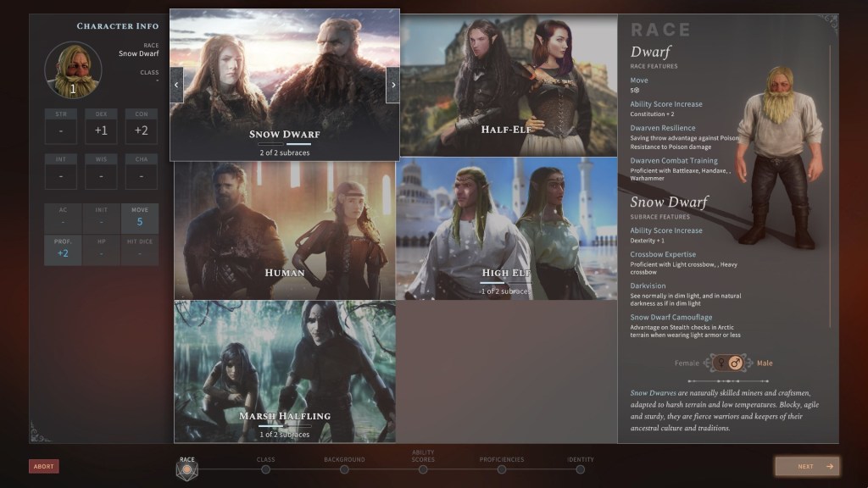Go to the Background step node
This screenshot has width=868, height=488.
click(x=344, y=469)
